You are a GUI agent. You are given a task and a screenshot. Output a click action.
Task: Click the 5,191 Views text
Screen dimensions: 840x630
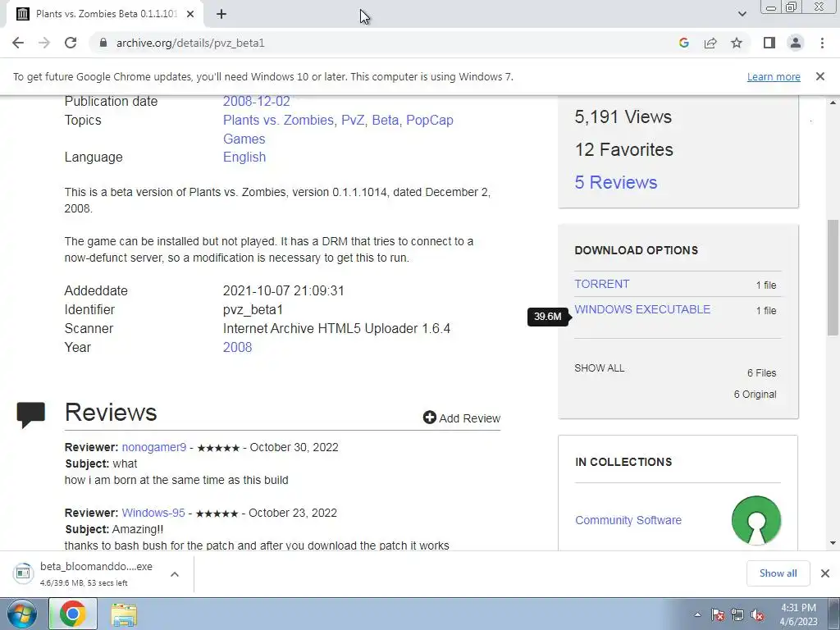point(623,116)
